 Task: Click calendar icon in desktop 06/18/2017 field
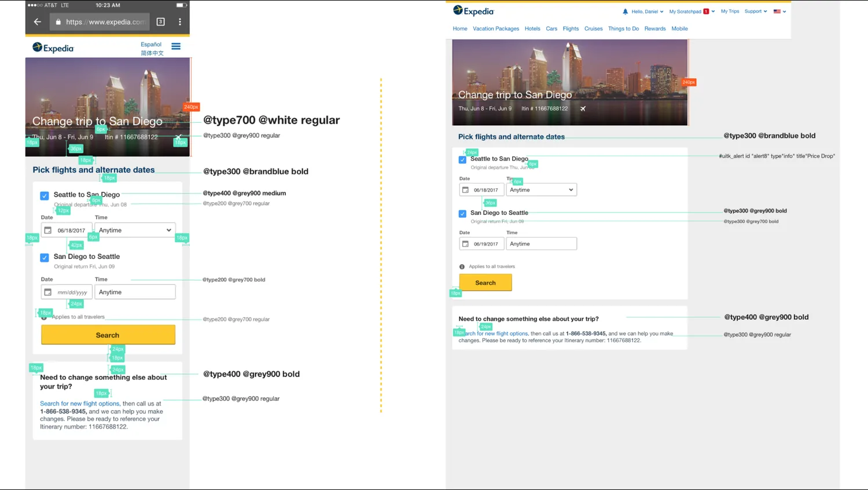tap(465, 189)
